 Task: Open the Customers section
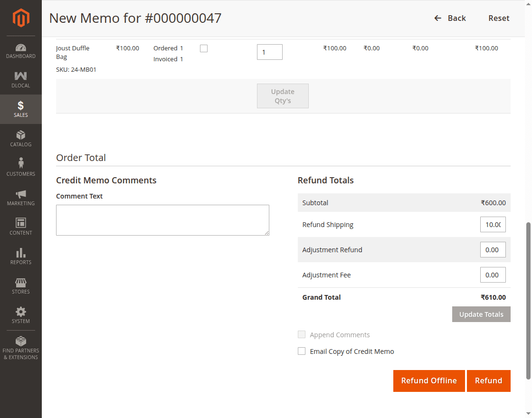click(x=20, y=167)
